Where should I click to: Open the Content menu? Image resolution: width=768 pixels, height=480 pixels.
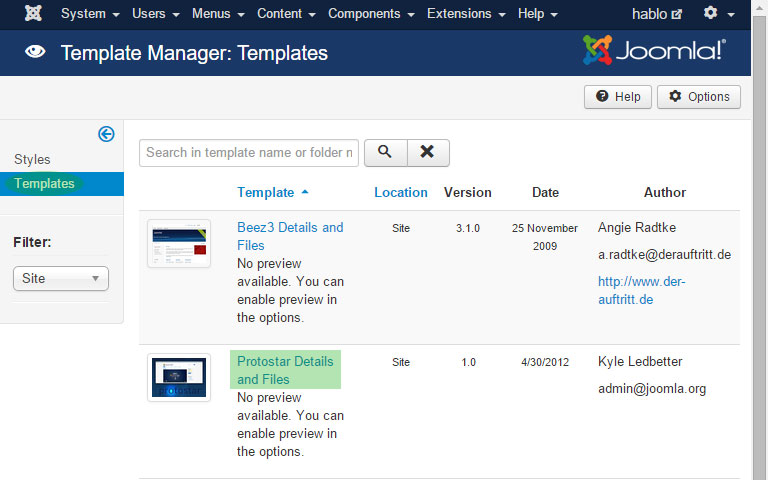coord(286,14)
